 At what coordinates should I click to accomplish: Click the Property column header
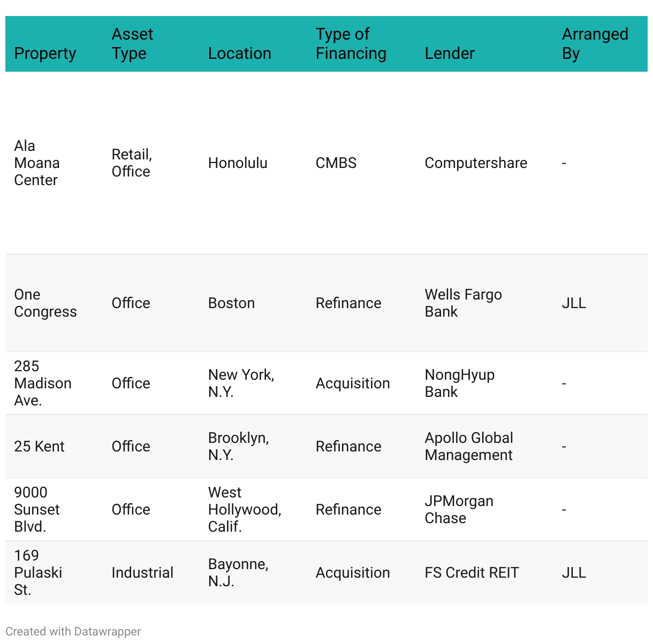click(x=45, y=53)
